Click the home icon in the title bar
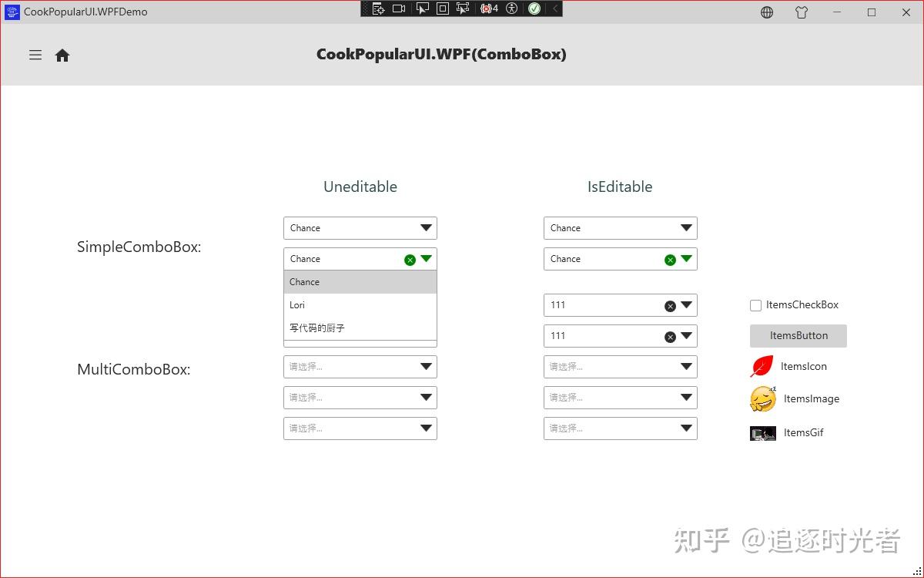This screenshot has height=578, width=924. coord(62,55)
